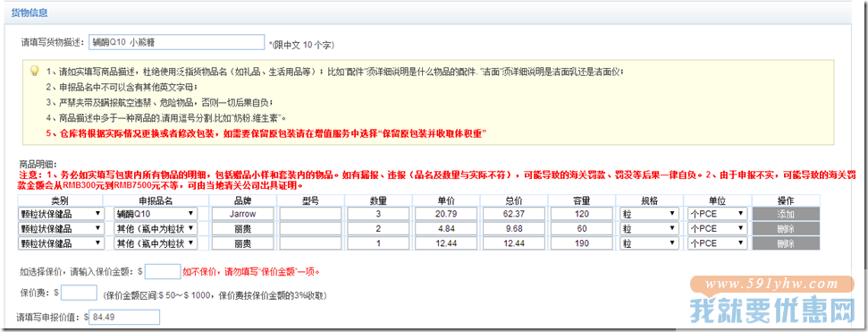Click the 货物描述 field containing 辅酶Q10 小熊糖
The height and width of the screenshot is (332, 868).
click(177, 42)
